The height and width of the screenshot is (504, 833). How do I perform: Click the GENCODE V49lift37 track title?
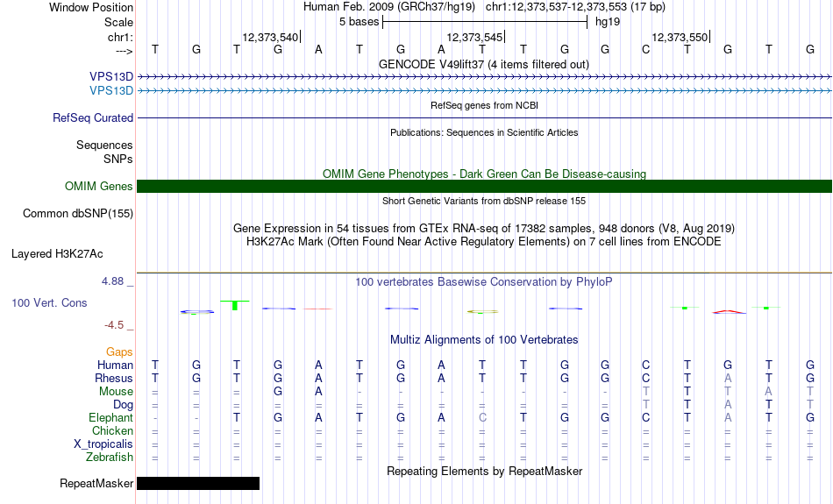point(483,64)
